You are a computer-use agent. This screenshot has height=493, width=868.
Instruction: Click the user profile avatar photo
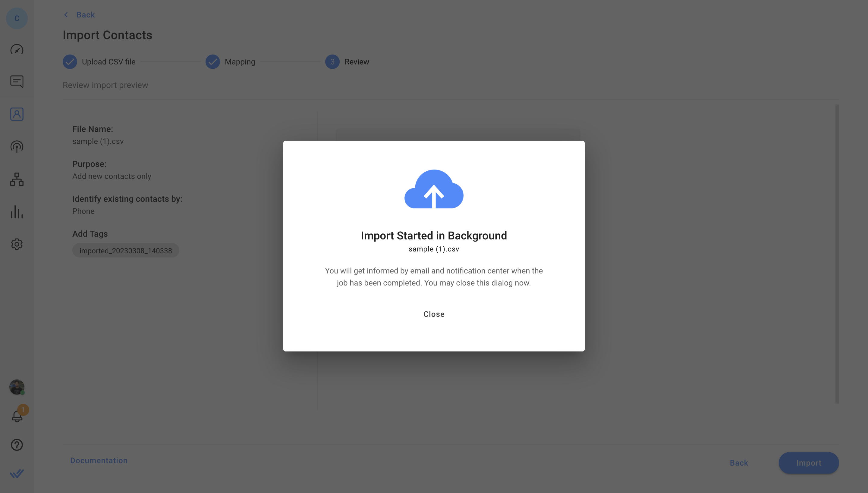tap(17, 387)
